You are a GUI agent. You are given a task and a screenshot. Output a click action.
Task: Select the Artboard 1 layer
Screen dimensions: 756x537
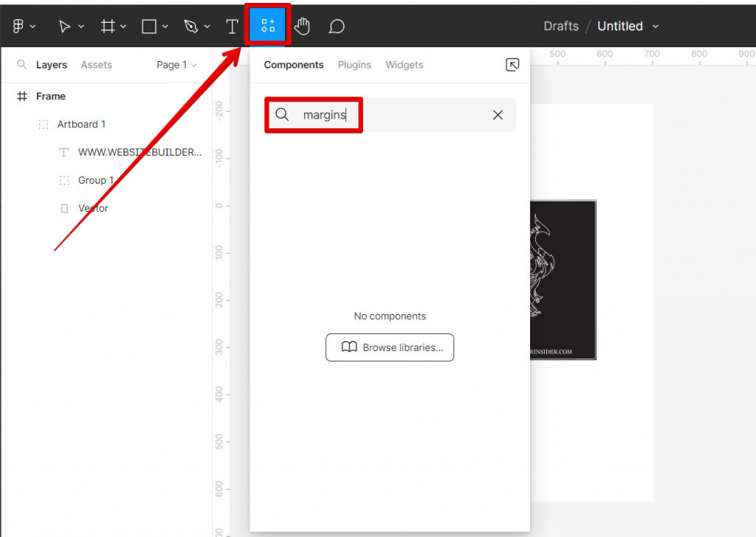tap(81, 124)
